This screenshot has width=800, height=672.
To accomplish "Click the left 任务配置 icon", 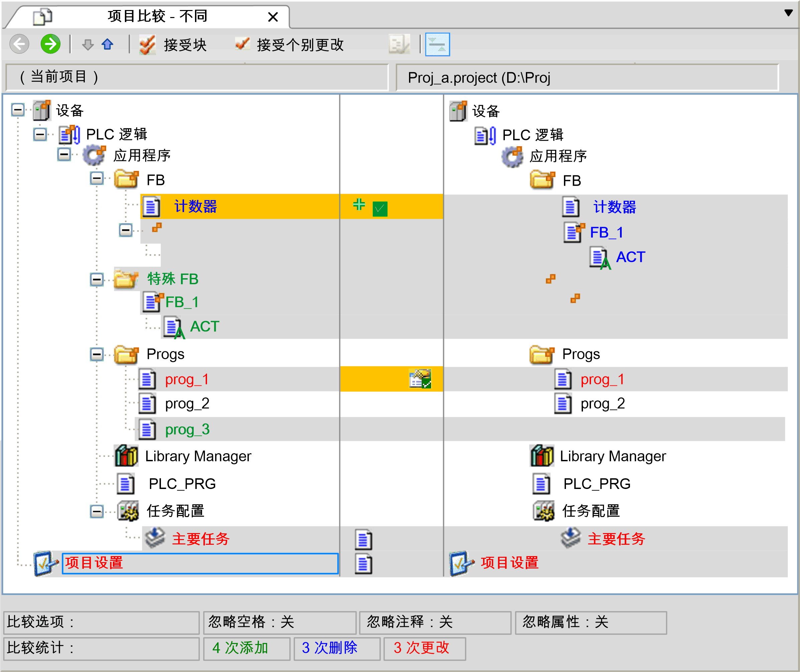I will coord(128,511).
